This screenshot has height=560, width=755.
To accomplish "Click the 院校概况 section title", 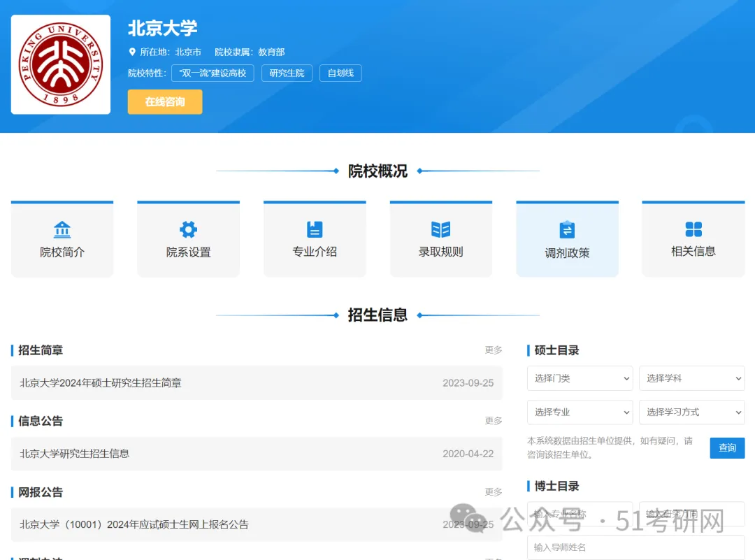I will click(377, 171).
